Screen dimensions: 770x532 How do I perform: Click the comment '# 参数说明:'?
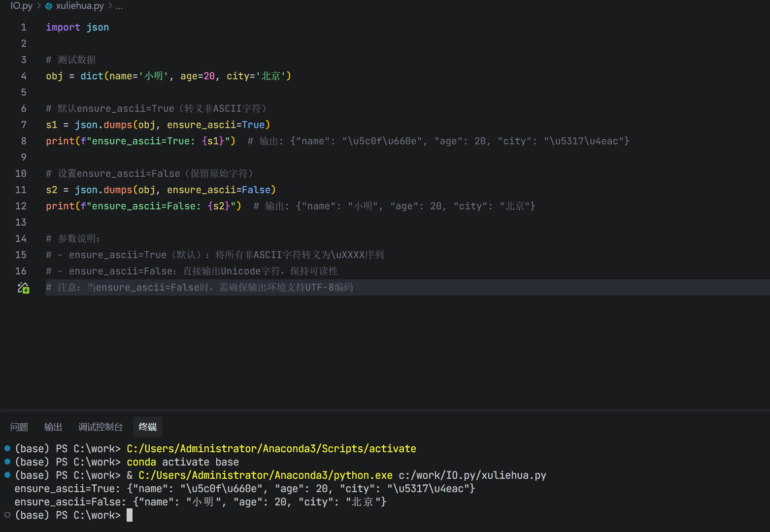coord(73,239)
